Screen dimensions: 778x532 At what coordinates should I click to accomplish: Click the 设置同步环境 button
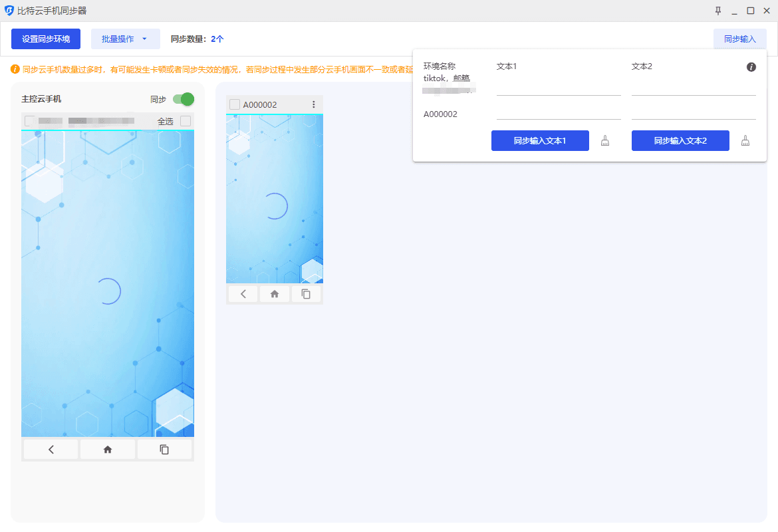point(46,39)
